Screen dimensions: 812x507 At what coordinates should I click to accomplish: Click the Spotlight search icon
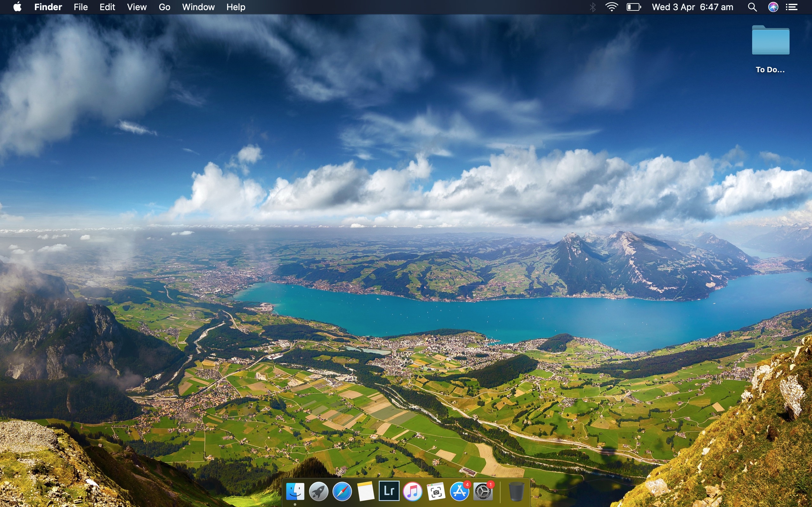(x=752, y=7)
